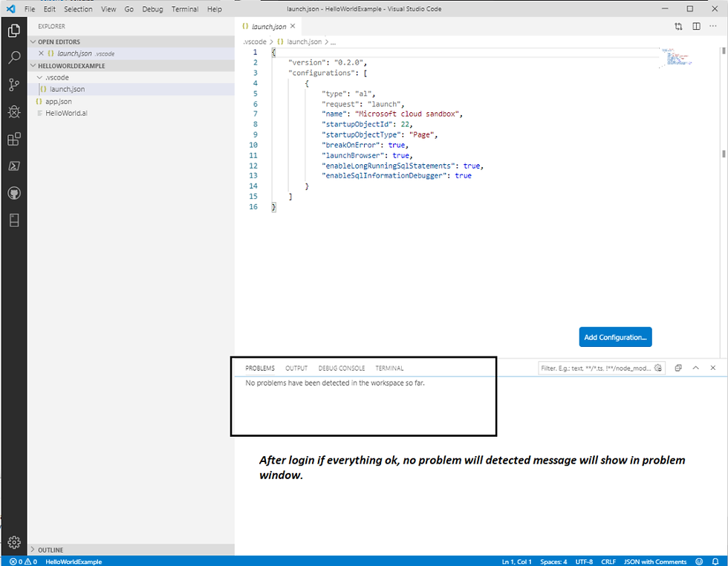The width and height of the screenshot is (728, 566).
Task: Change indentation via Spaces: 4
Action: [553, 562]
